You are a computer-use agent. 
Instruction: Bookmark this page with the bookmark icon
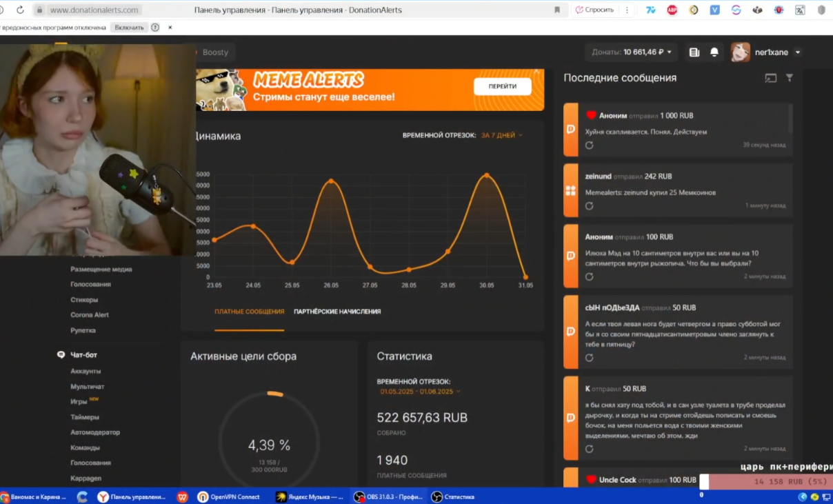click(x=557, y=10)
